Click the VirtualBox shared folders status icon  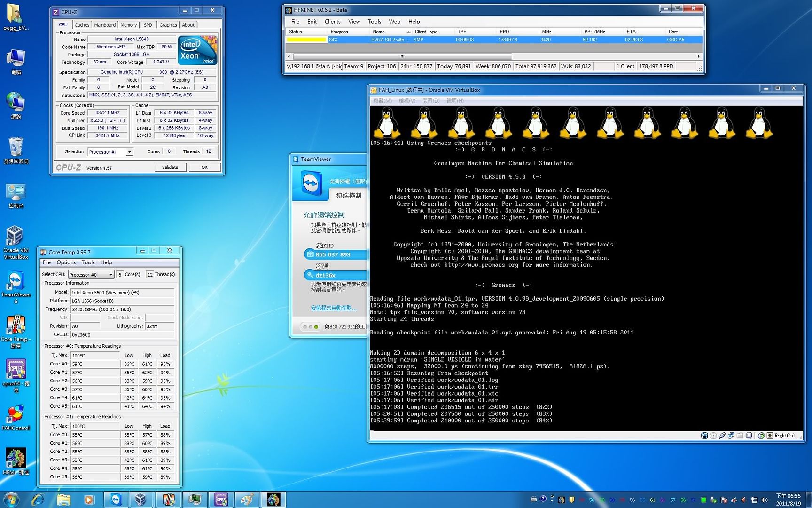(x=740, y=436)
